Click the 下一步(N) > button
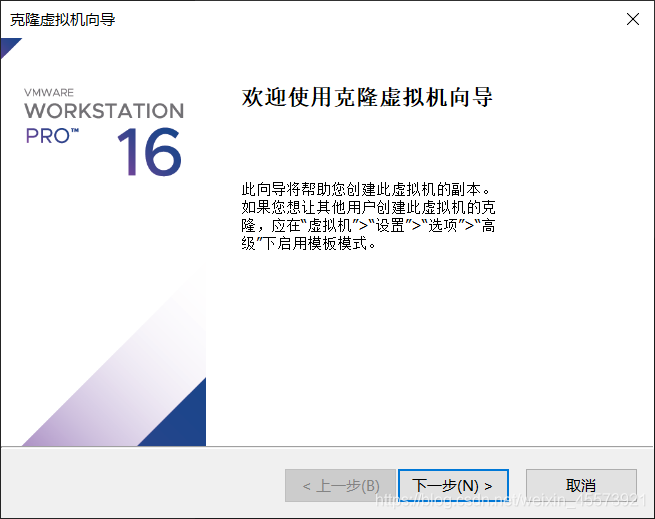Screen dimensions: 655x519 click(453, 486)
